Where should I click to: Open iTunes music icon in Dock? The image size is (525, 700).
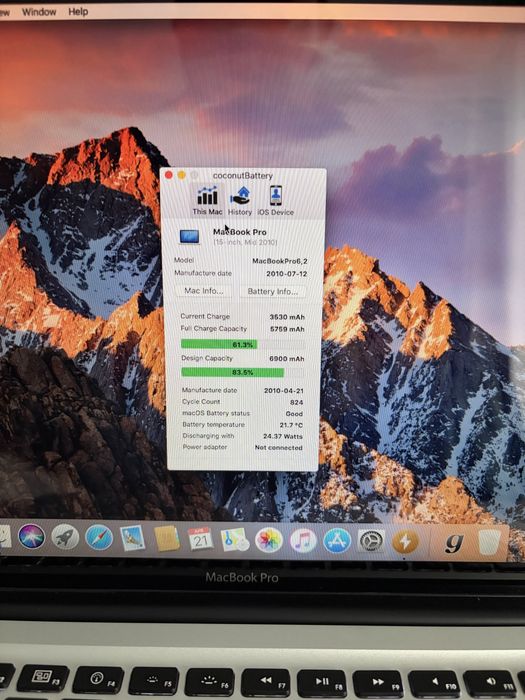point(303,540)
